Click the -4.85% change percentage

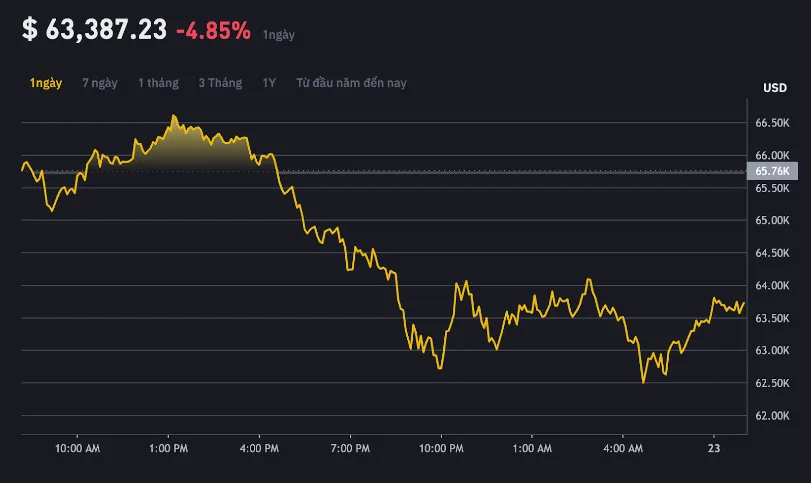(214, 31)
